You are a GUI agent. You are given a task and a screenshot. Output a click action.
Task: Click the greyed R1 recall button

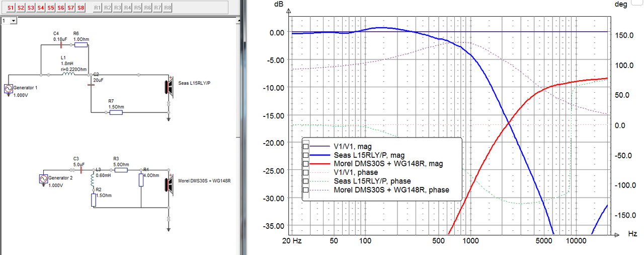pyautogui.click(x=98, y=8)
